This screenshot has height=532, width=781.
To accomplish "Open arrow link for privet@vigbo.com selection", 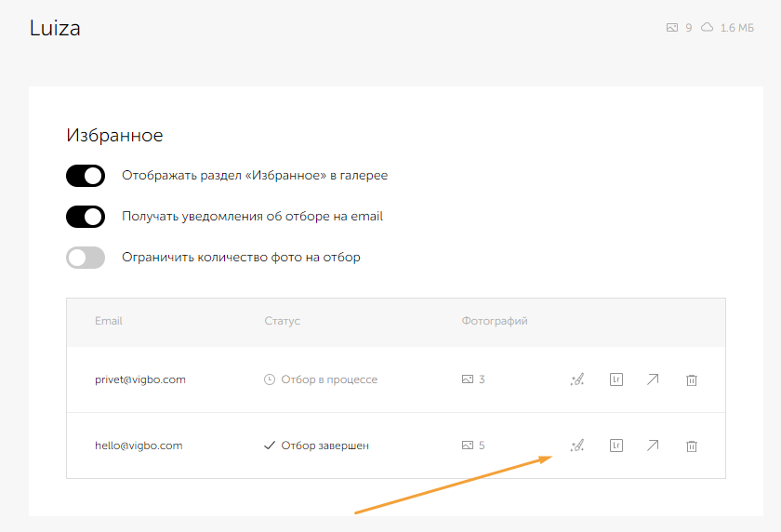I will pos(653,379).
